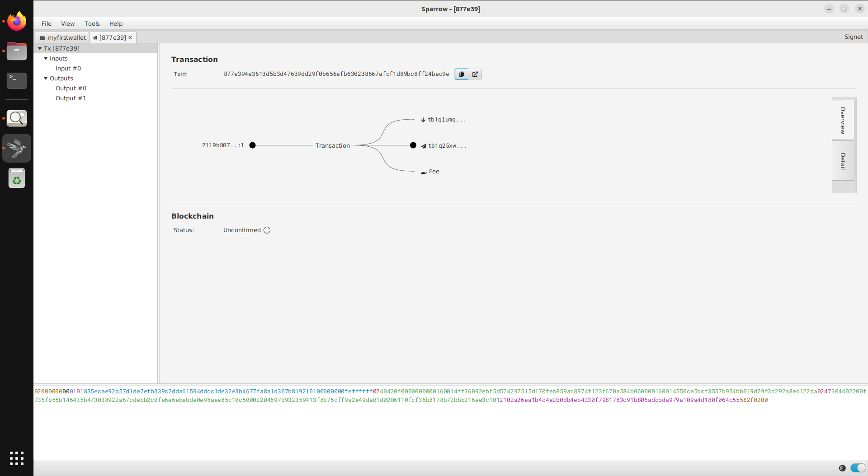The width and height of the screenshot is (868, 476).
Task: Select Output #0 in the tree
Action: click(x=71, y=88)
